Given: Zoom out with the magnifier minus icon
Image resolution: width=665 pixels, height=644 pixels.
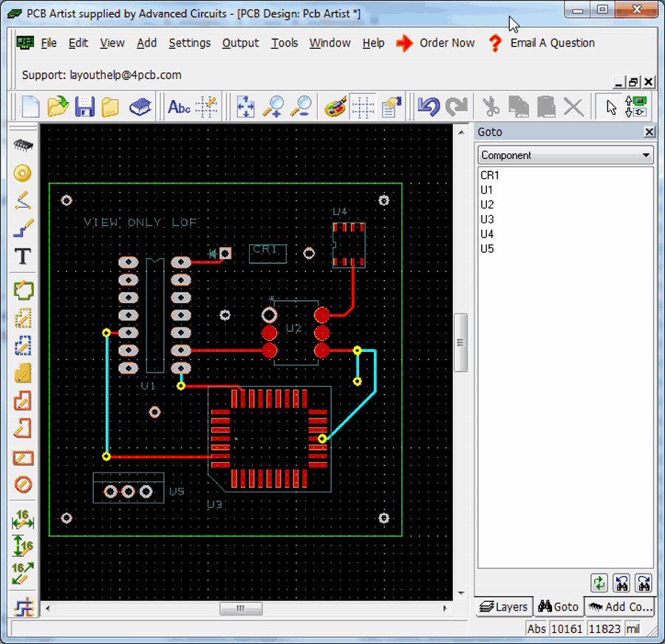Looking at the screenshot, I should 301,106.
